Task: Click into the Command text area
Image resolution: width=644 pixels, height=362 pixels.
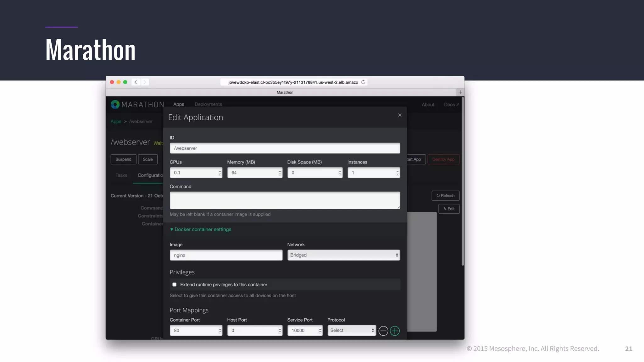Action: 285,200
